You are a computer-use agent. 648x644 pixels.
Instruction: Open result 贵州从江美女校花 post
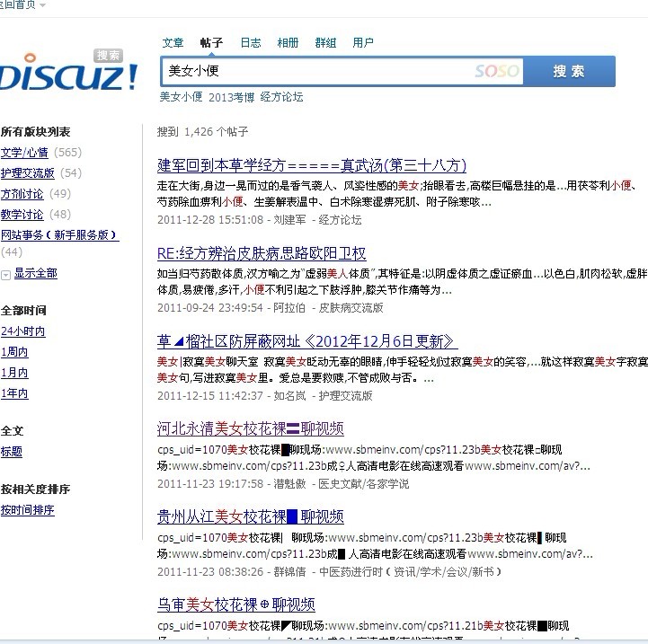251,516
